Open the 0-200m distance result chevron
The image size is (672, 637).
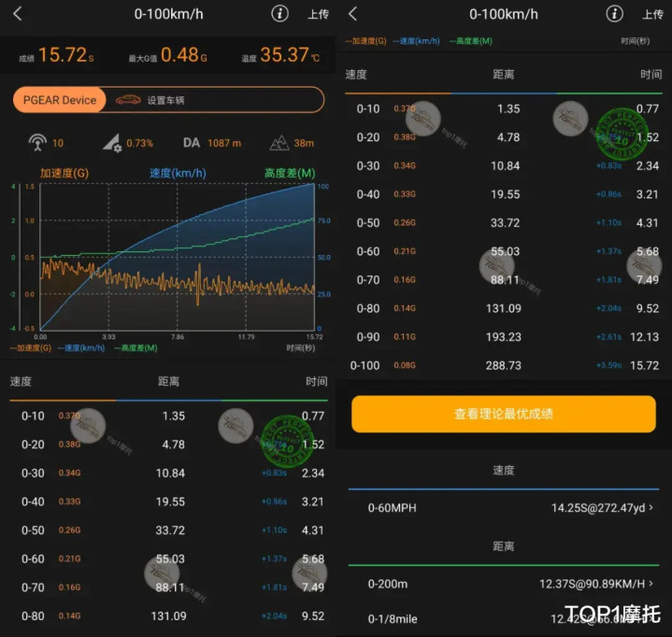tap(651, 584)
